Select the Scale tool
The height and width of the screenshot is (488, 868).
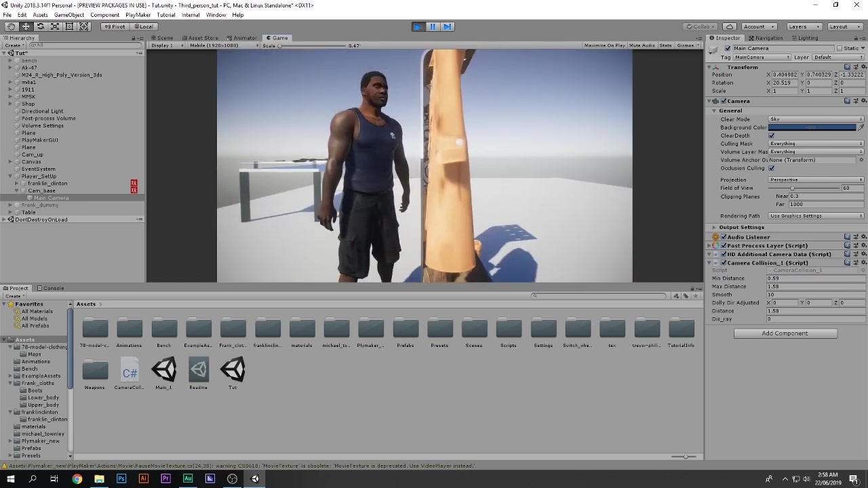tap(55, 26)
